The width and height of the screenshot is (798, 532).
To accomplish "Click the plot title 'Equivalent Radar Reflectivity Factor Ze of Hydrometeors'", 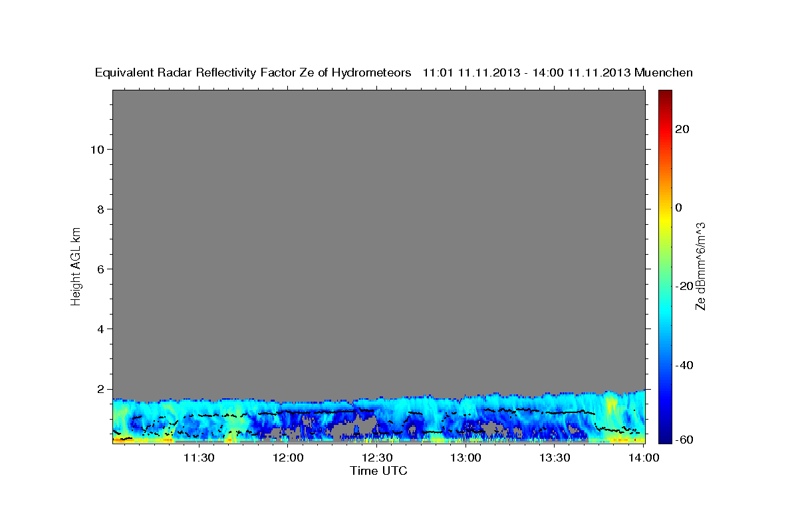I will click(253, 72).
